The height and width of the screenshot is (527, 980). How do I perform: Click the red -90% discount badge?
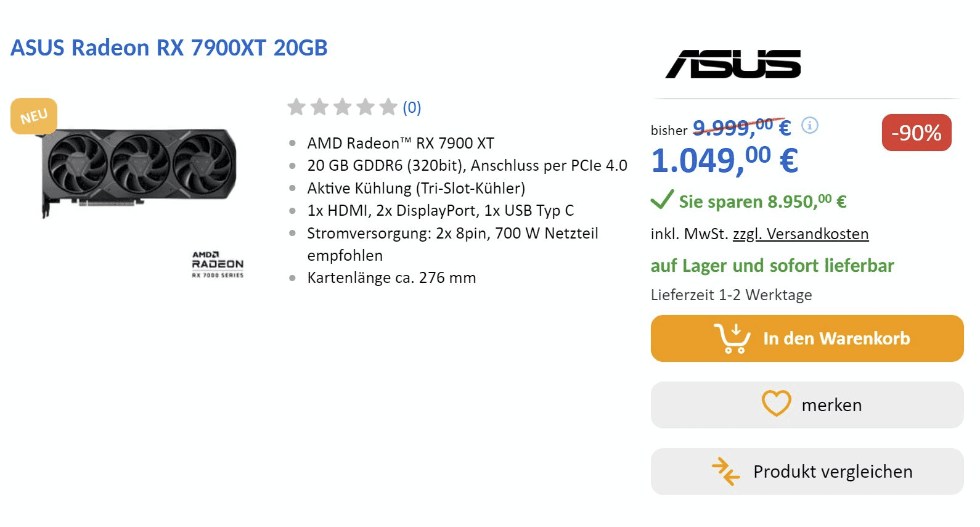pos(916,133)
